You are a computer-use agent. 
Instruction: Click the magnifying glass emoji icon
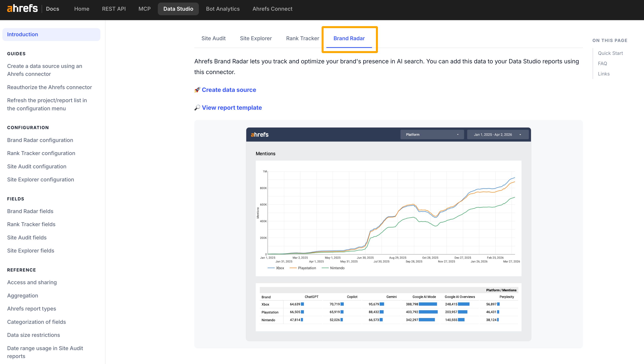[197, 108]
